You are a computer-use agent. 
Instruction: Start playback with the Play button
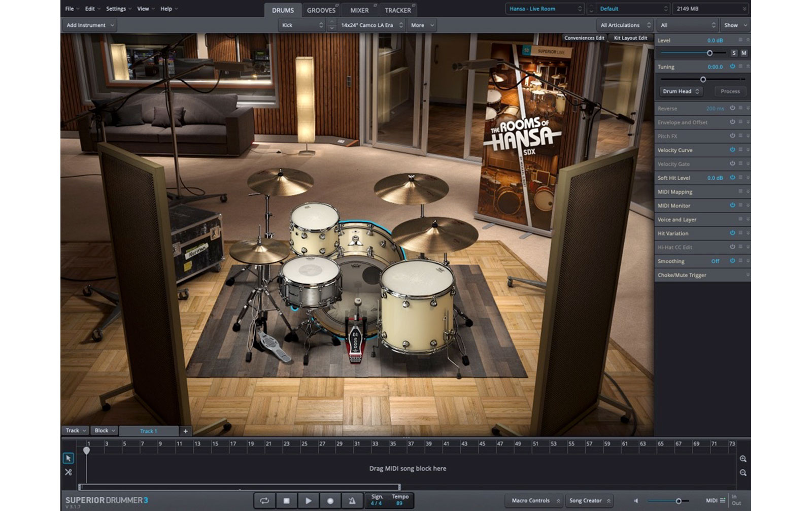pos(308,500)
